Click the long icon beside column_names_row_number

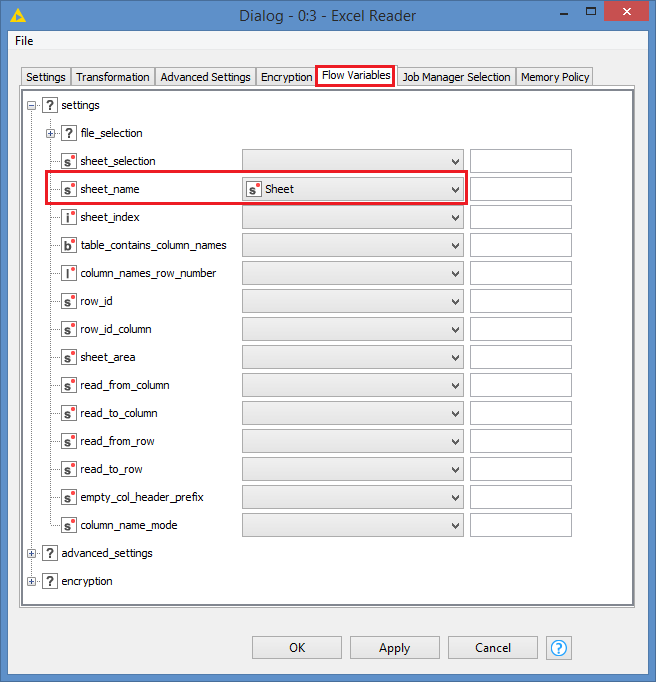pos(69,273)
